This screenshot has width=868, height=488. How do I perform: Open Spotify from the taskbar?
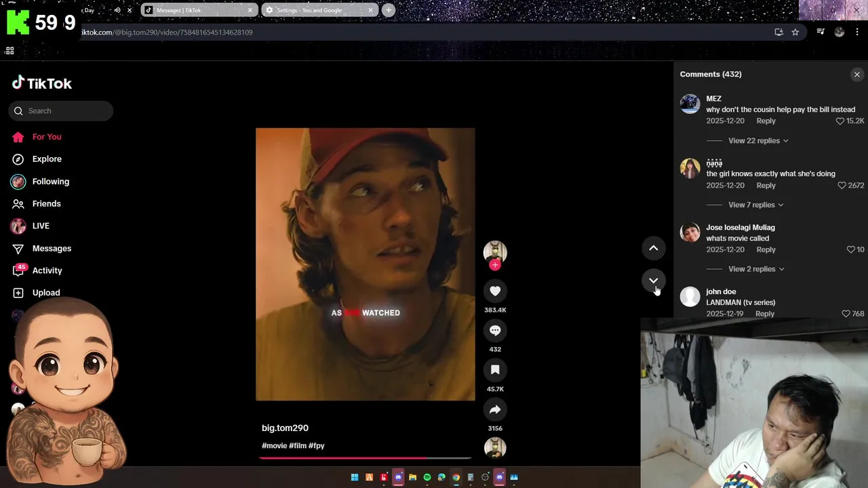tap(427, 477)
